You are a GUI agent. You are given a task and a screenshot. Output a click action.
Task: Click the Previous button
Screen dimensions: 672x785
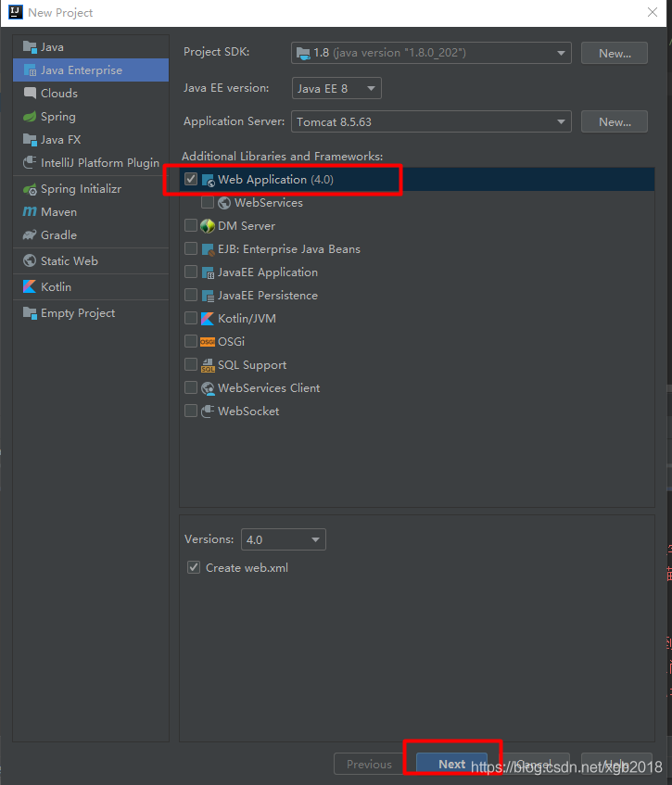tap(370, 764)
